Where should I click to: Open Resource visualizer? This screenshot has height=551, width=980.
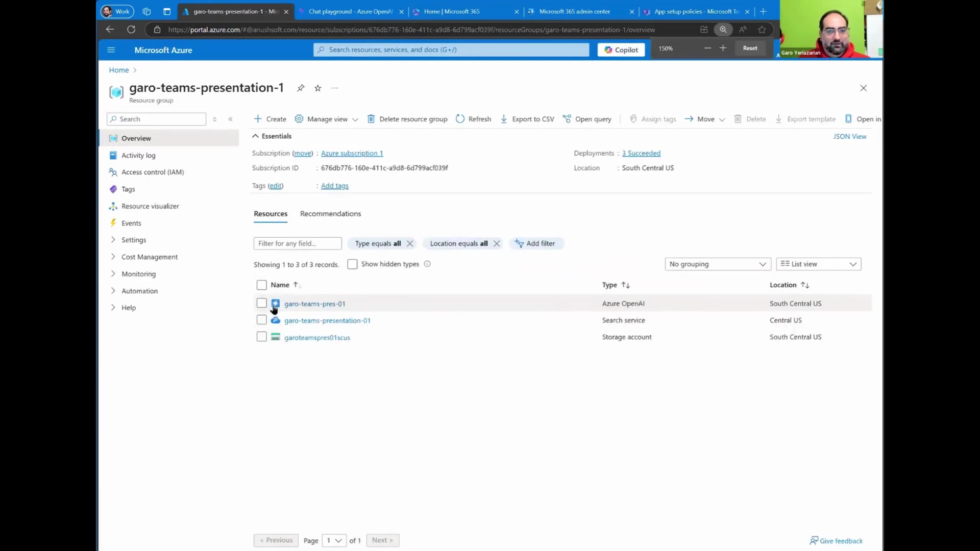[x=150, y=206]
